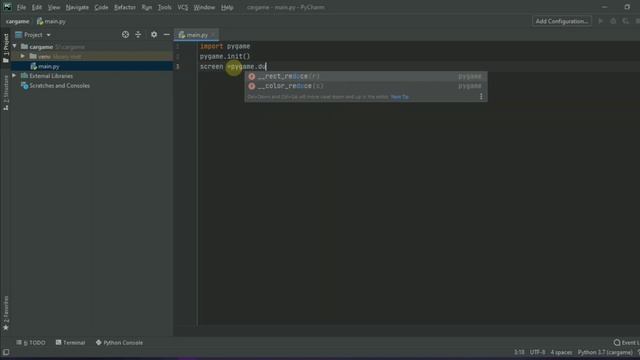640x360 pixels.
Task: Toggle the Project tool window sidebar tab
Action: 6,48
